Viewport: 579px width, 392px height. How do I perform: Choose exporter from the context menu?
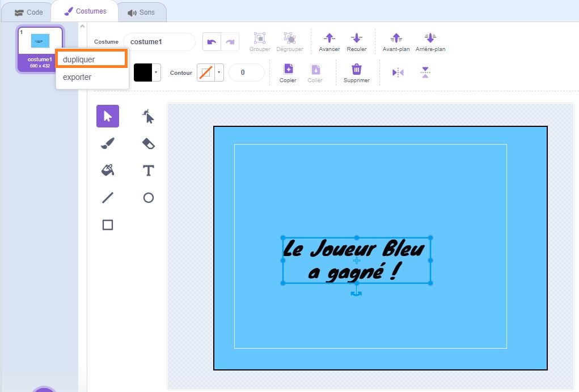pos(77,77)
